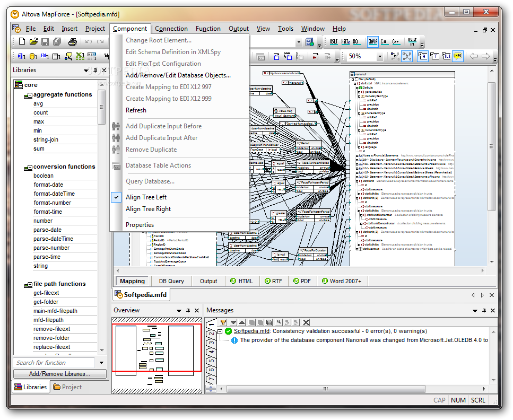This screenshot has width=513, height=420.
Task: Open Properties from Component menu
Action: click(140, 225)
